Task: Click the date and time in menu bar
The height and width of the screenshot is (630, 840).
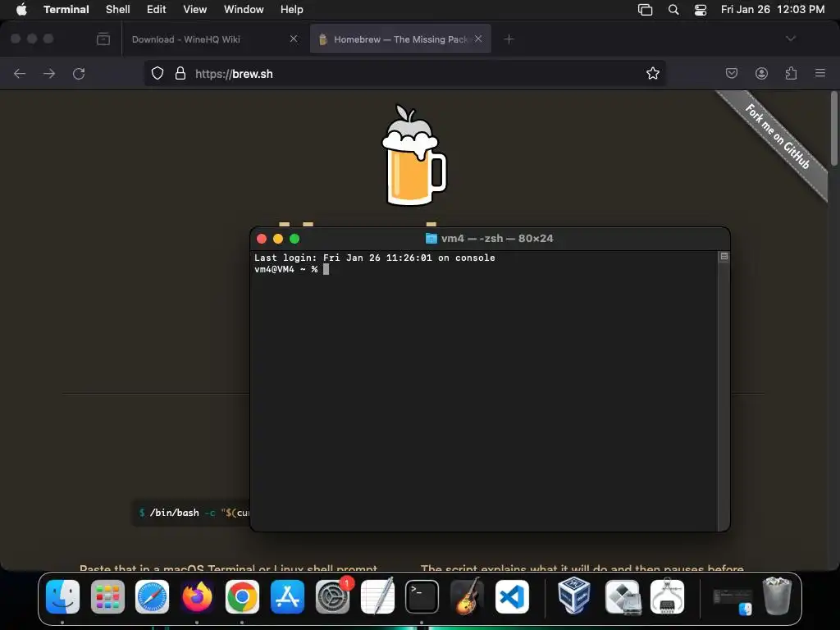Action: coord(773,9)
